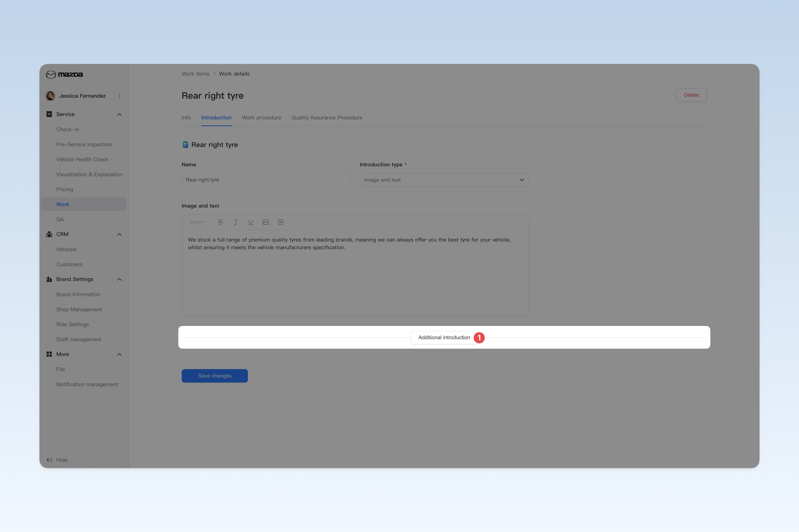
Task: Click the Mazda logo
Action: [65, 74]
